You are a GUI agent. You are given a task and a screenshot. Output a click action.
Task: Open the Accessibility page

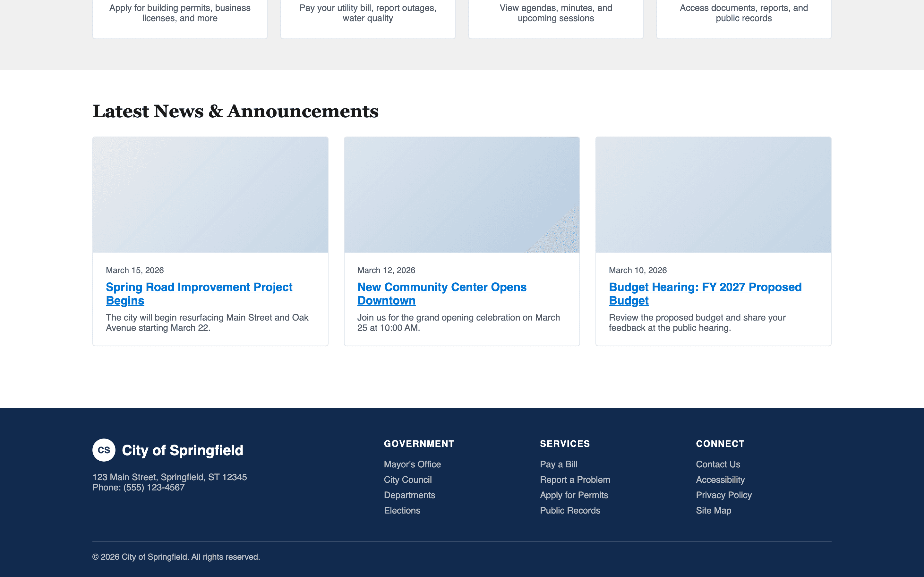[x=720, y=479]
